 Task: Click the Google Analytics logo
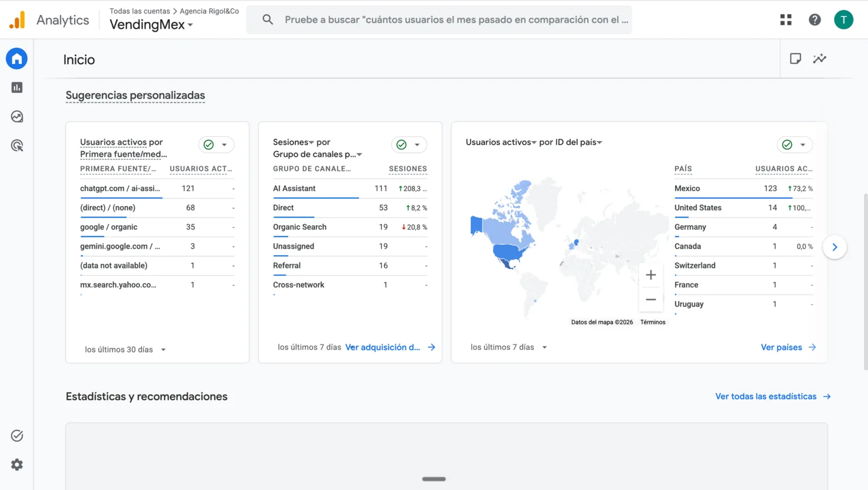(17, 20)
